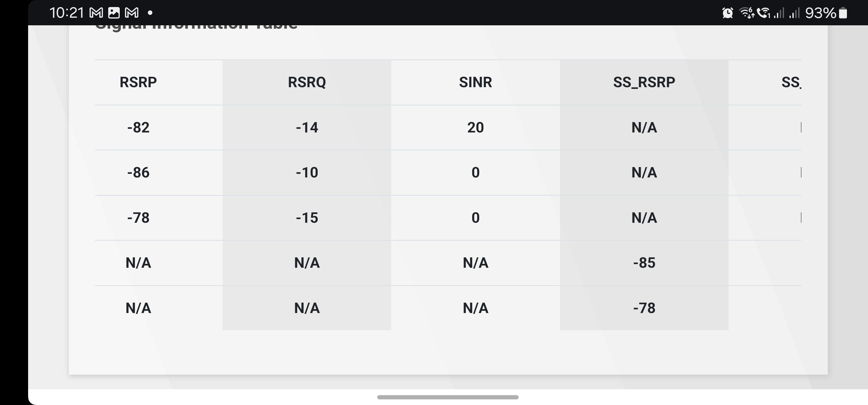Click the RSRP column header
This screenshot has width=868, height=405.
click(138, 82)
